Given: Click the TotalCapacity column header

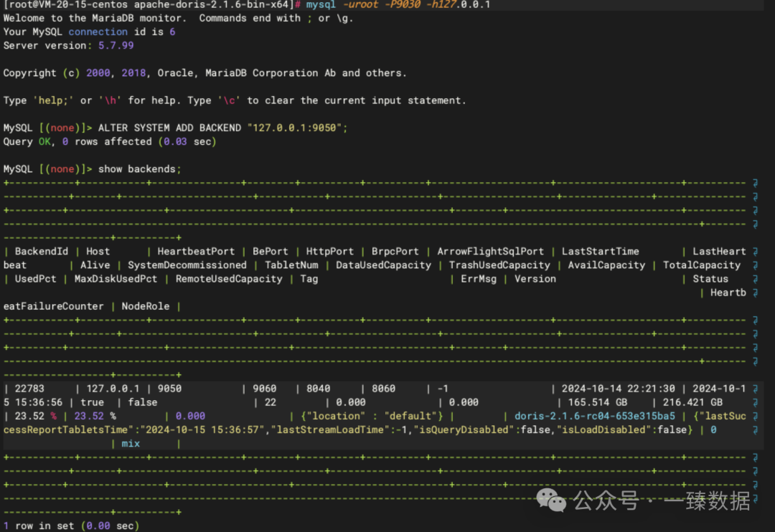Looking at the screenshot, I should click(x=701, y=265).
